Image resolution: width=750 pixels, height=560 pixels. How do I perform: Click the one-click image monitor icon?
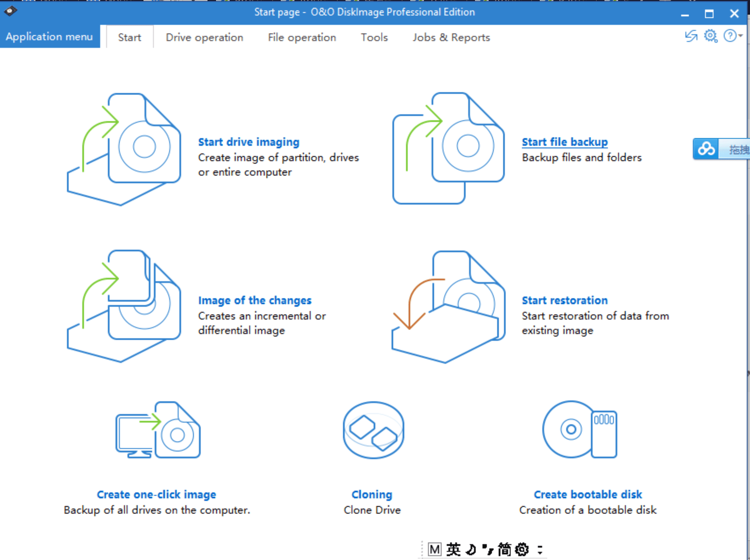click(158, 430)
